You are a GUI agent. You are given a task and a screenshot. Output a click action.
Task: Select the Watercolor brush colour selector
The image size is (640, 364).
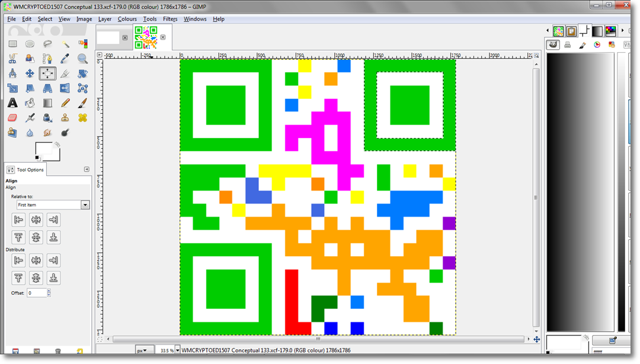[583, 45]
